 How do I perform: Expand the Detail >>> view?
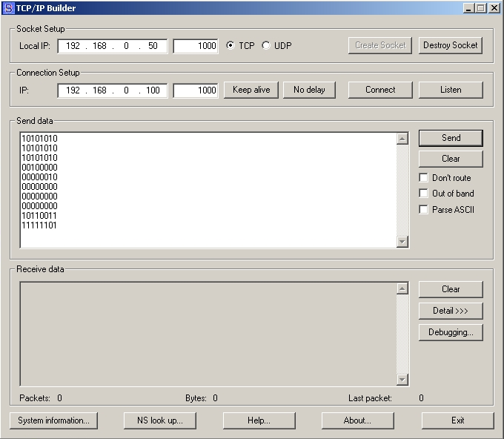451,311
